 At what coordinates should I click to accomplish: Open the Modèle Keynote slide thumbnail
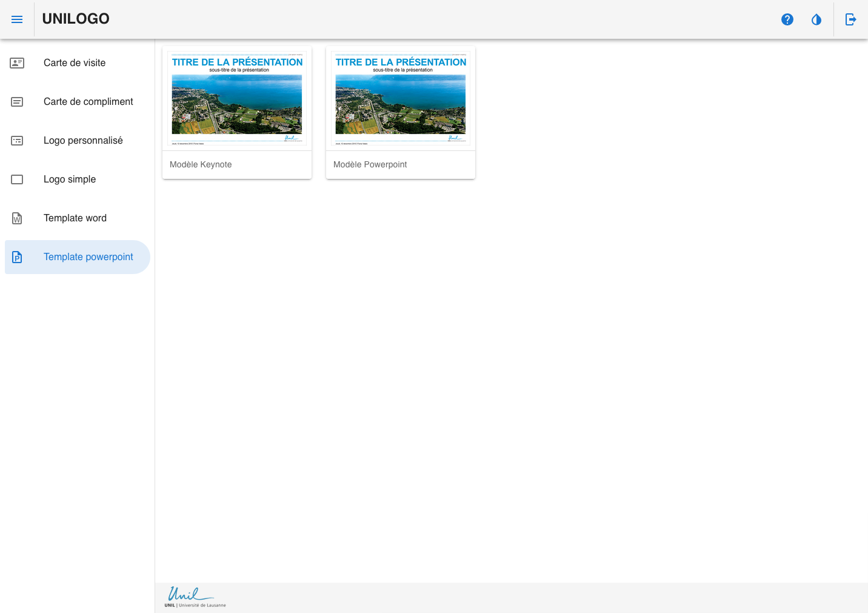pyautogui.click(x=237, y=99)
